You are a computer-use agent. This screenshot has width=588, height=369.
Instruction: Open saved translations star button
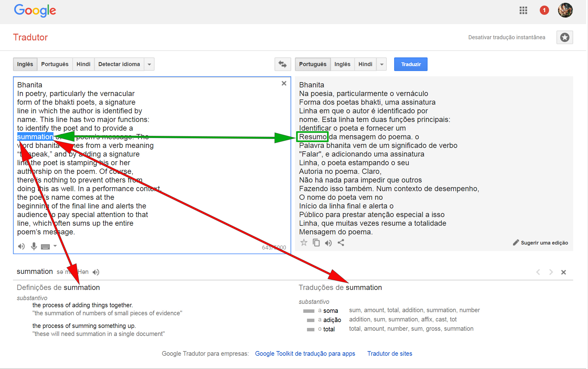click(565, 37)
